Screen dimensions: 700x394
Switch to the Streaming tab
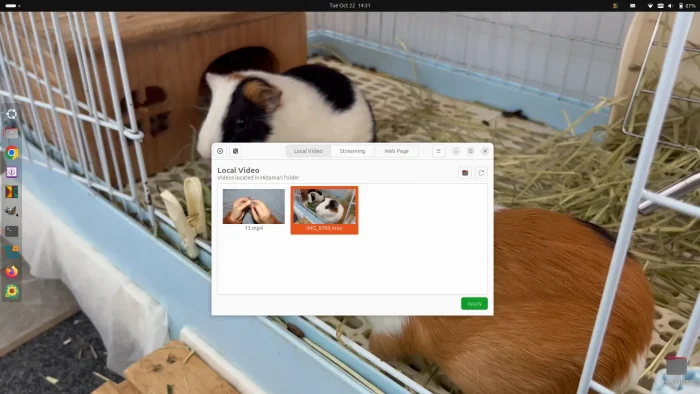[352, 151]
